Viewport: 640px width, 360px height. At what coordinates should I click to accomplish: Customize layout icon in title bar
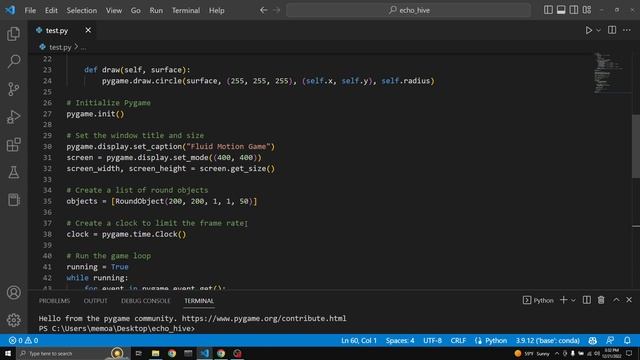pyautogui.click(x=587, y=10)
